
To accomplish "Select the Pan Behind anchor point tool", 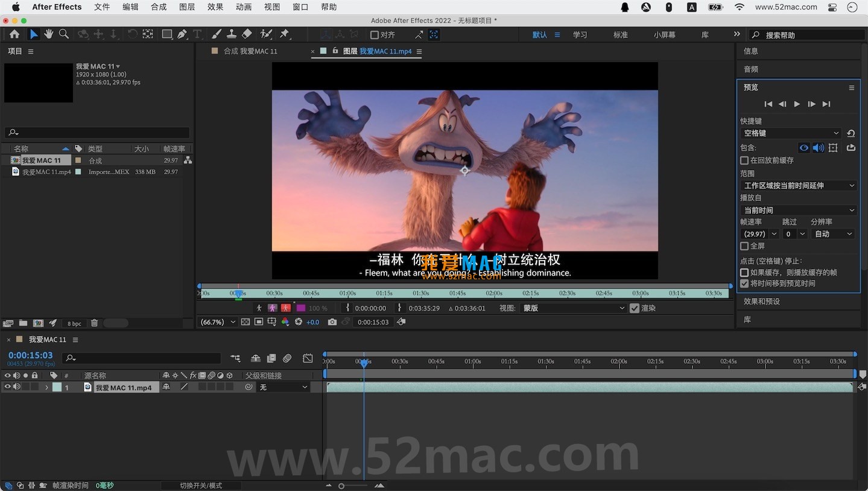I will (x=148, y=34).
